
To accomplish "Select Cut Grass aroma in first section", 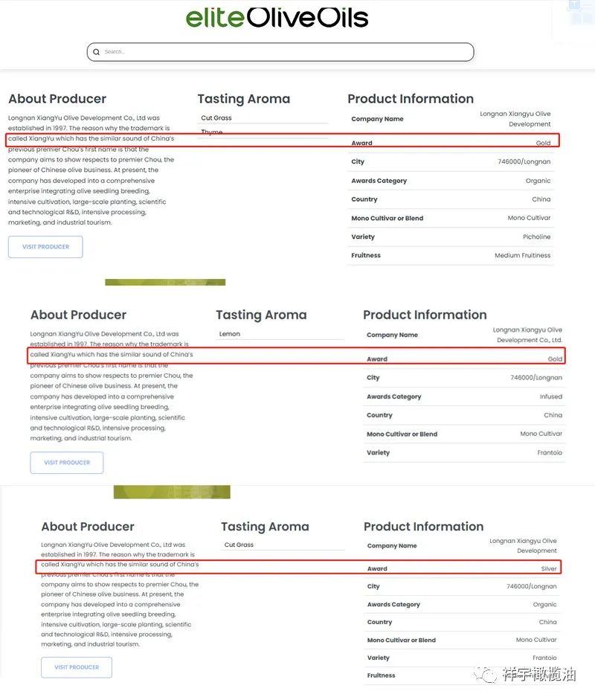I will pyautogui.click(x=216, y=118).
